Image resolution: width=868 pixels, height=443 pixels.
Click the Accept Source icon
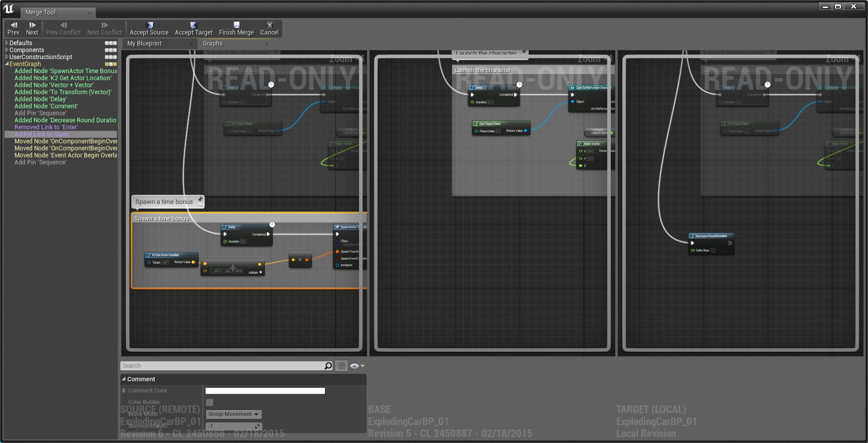[150, 25]
